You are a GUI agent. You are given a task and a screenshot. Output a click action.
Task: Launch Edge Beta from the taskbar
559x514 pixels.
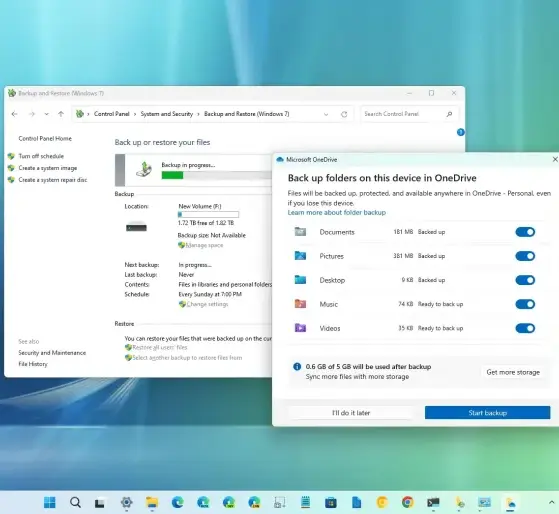click(x=203, y=502)
